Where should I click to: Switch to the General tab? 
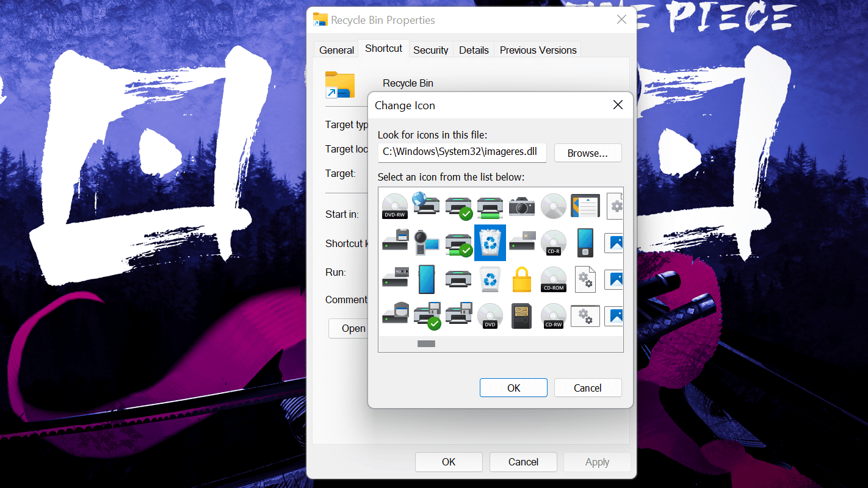[x=336, y=50]
